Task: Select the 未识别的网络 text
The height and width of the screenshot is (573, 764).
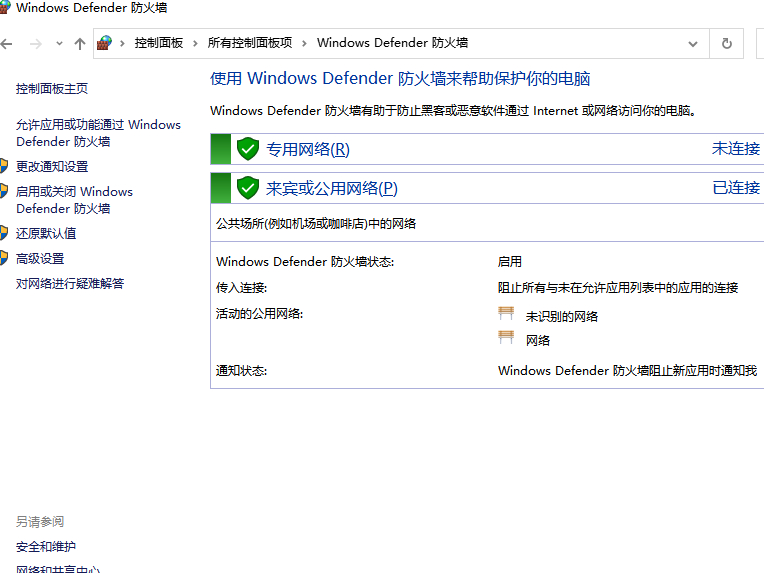Action: point(562,317)
